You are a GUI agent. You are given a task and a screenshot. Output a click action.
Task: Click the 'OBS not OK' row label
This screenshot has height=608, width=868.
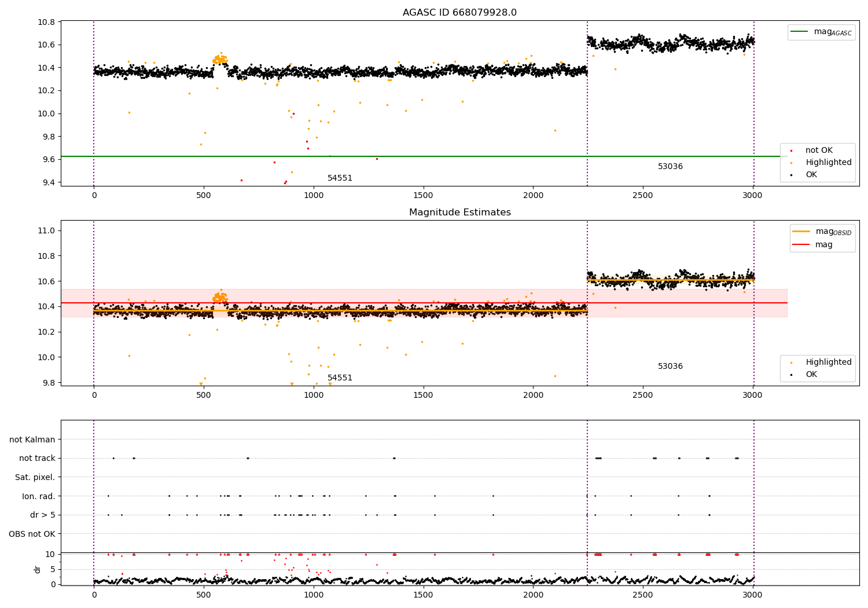32,534
